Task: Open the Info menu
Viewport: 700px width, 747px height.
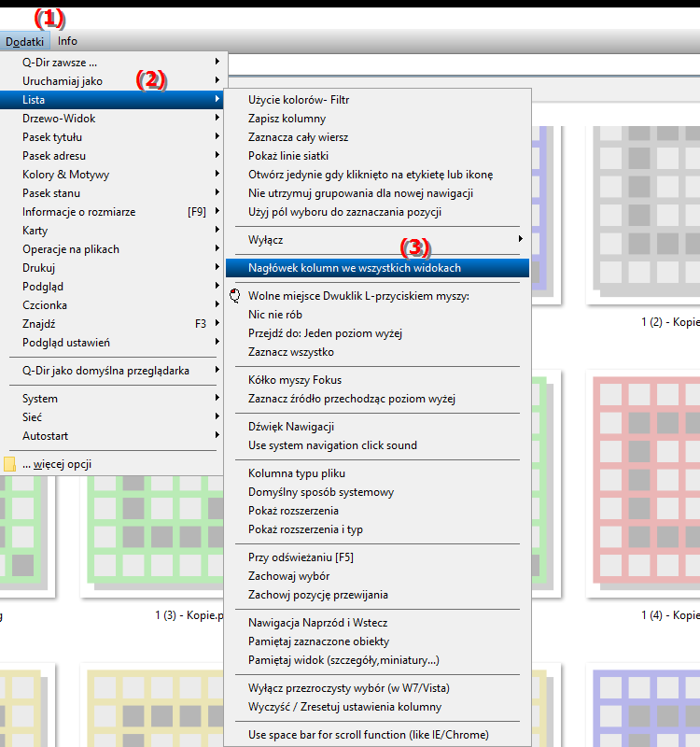Action: [x=67, y=41]
